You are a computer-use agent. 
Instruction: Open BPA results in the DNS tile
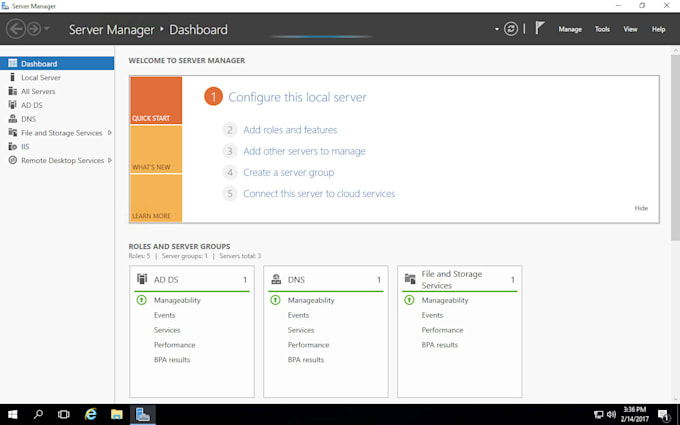click(306, 360)
